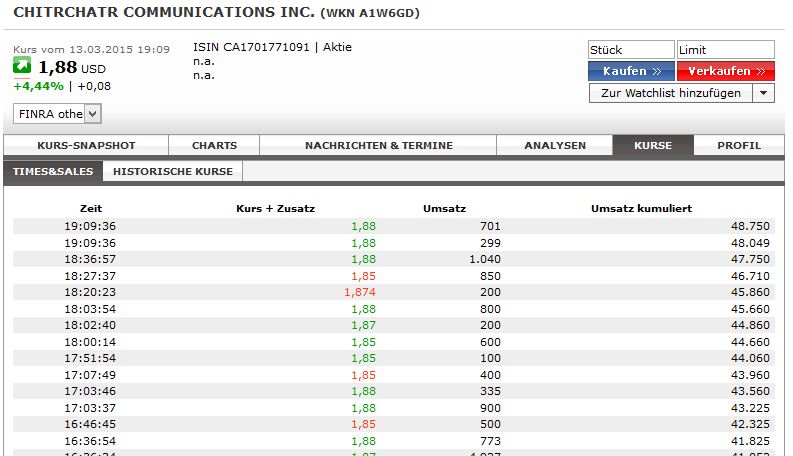
Task: Click the red Verkaufen sell button
Action: coord(725,71)
